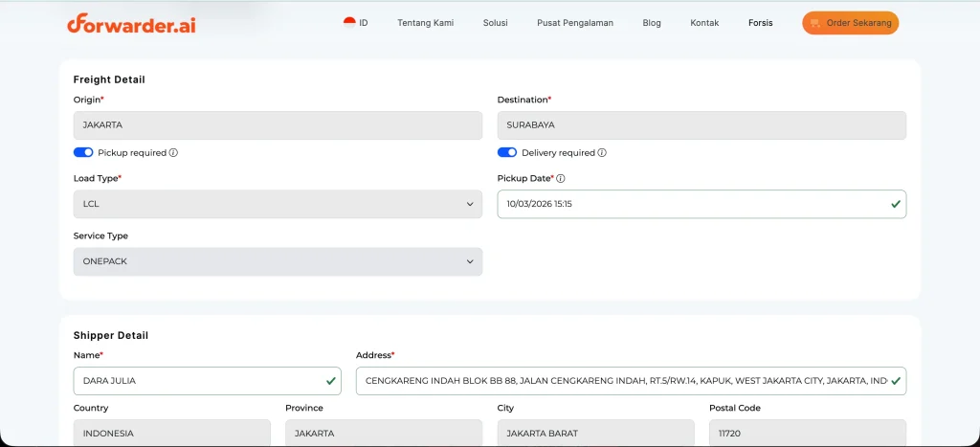Click the Province field JAKARTA
Screen dimensions: 980x447
pyautogui.click(x=384, y=433)
